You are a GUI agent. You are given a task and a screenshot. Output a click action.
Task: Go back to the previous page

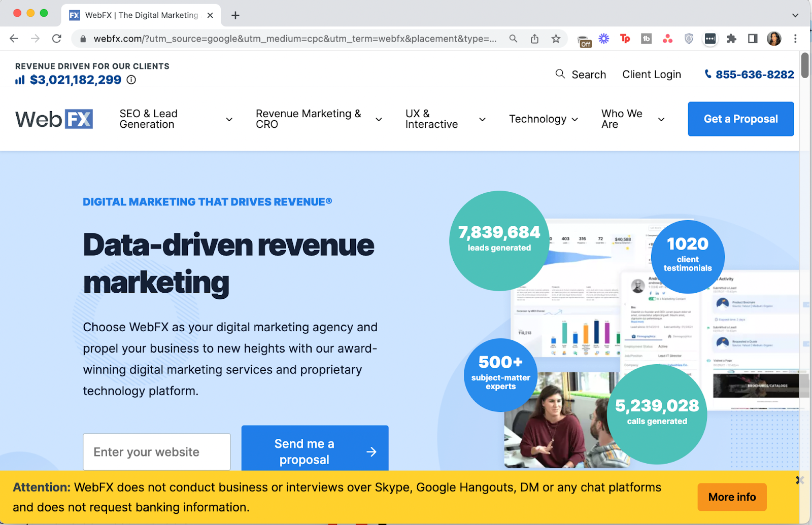[14, 39]
